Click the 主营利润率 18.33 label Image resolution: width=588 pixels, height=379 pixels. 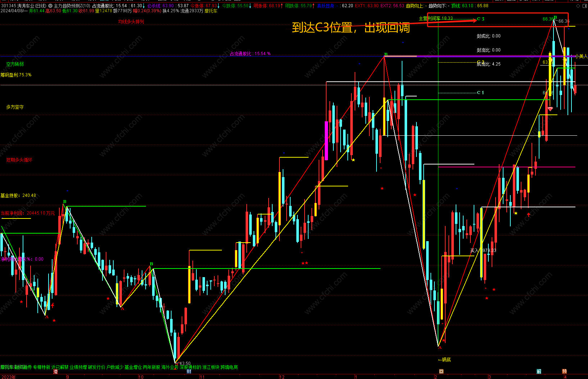tap(436, 18)
